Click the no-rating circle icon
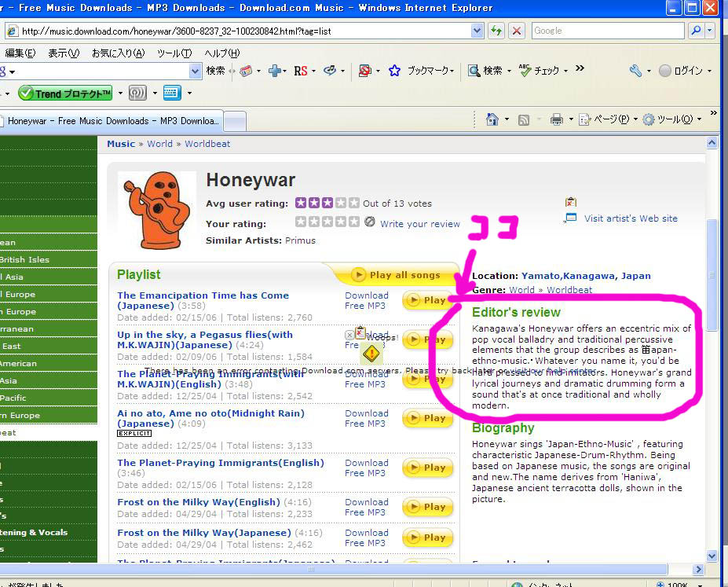 (370, 222)
